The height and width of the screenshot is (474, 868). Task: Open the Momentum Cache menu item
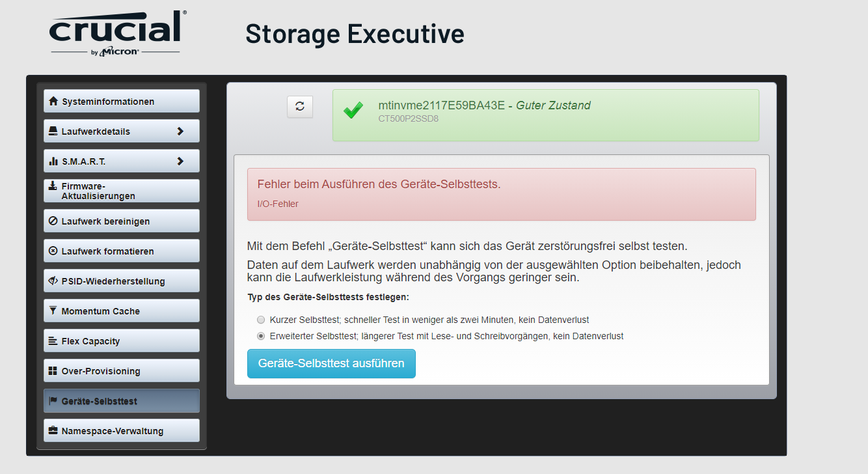point(122,311)
